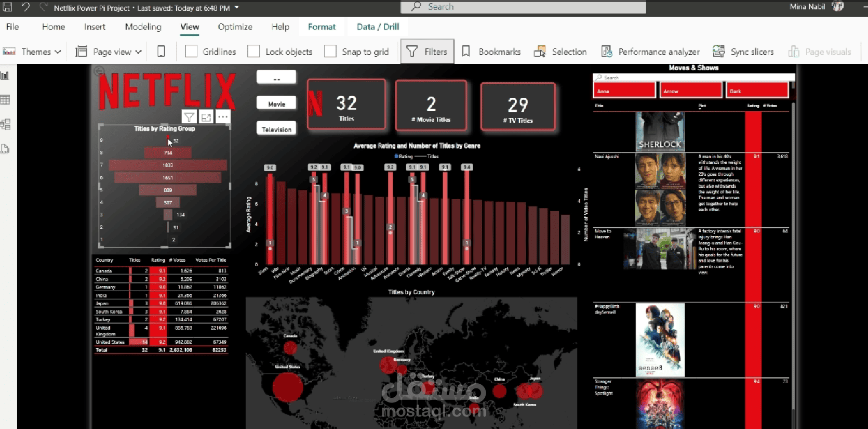Open the Bookmarks pane

[491, 51]
